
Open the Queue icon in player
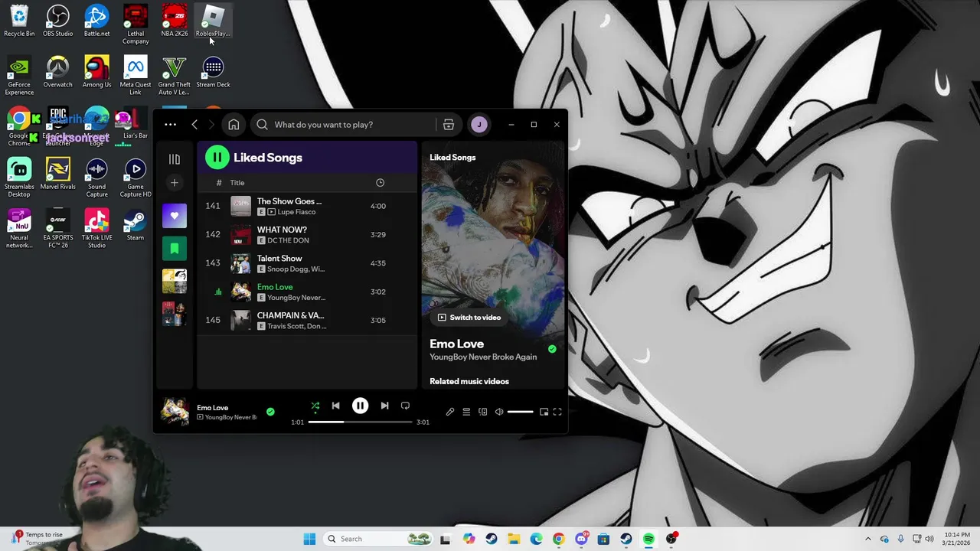pos(466,412)
